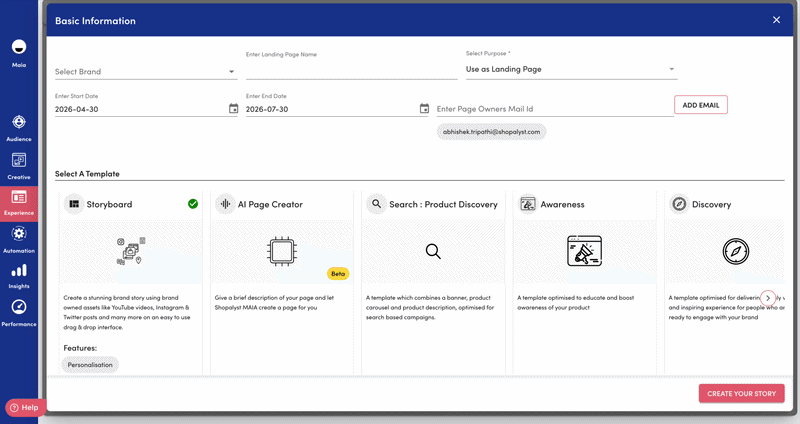The width and height of the screenshot is (800, 424).
Task: Open the Maia assistant icon in sidebar
Action: click(19, 47)
